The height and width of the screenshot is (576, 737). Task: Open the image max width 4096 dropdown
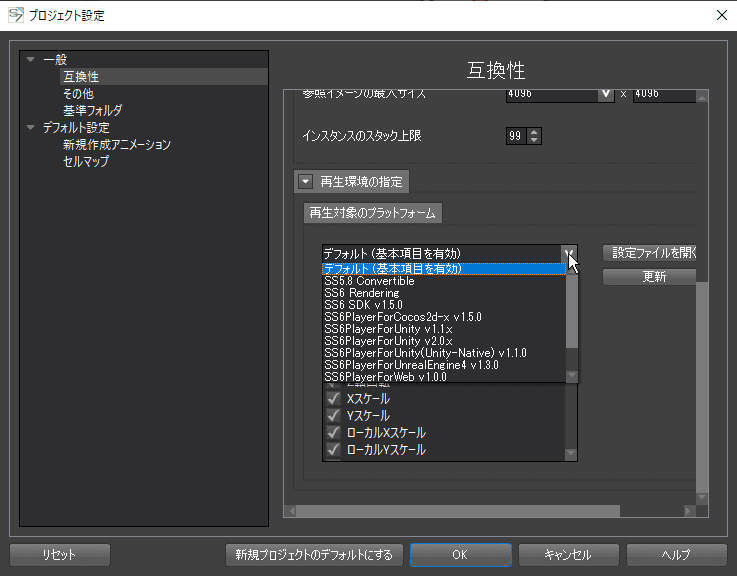coord(606,94)
